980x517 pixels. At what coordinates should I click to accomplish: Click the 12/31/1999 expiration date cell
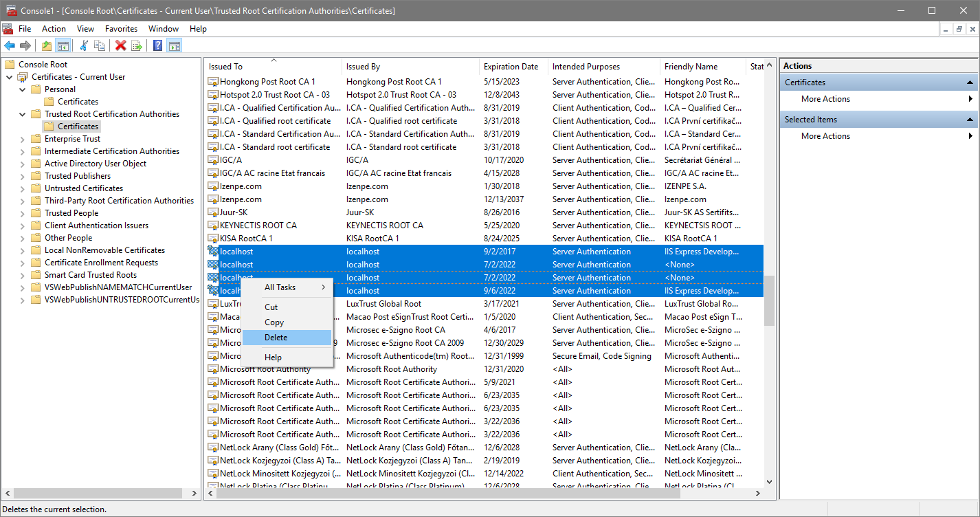(504, 356)
